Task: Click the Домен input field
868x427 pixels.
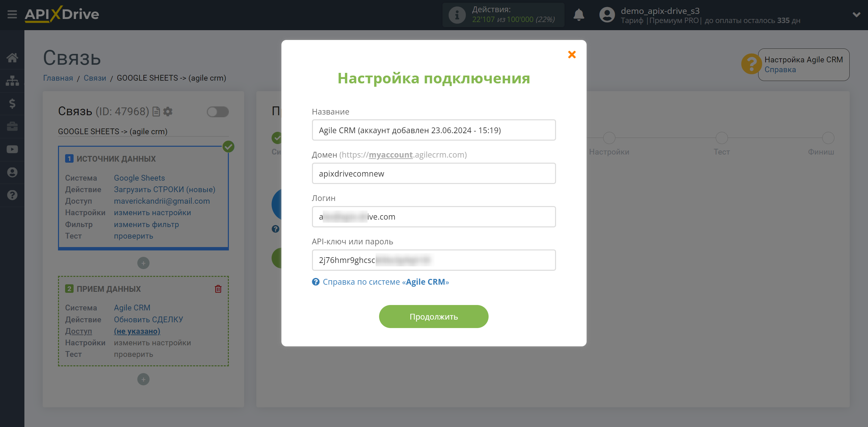Action: pyautogui.click(x=434, y=174)
